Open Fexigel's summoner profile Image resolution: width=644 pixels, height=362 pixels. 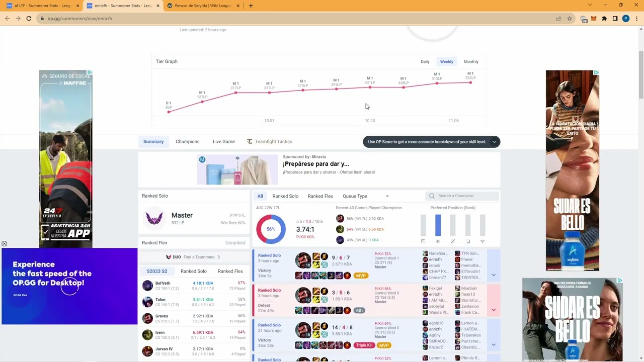(x=436, y=289)
